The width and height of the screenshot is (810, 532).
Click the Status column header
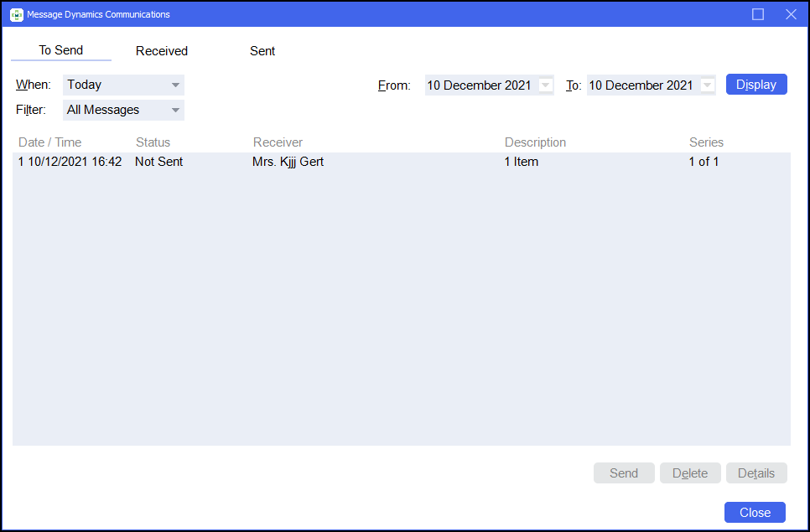click(153, 142)
